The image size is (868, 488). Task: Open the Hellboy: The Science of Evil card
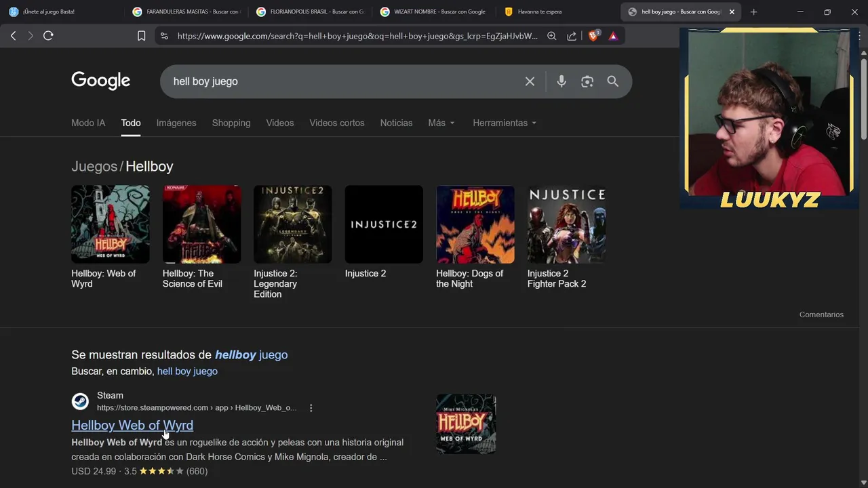click(x=201, y=237)
